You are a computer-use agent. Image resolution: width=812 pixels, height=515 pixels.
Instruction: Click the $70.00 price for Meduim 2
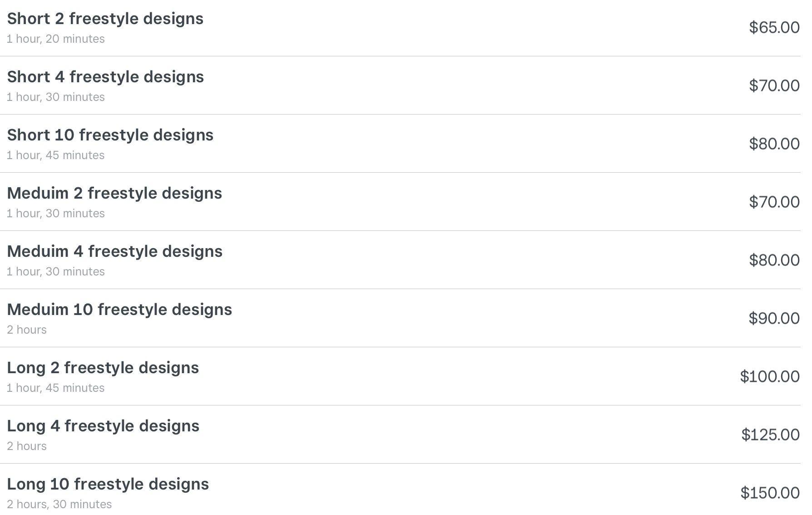point(774,202)
